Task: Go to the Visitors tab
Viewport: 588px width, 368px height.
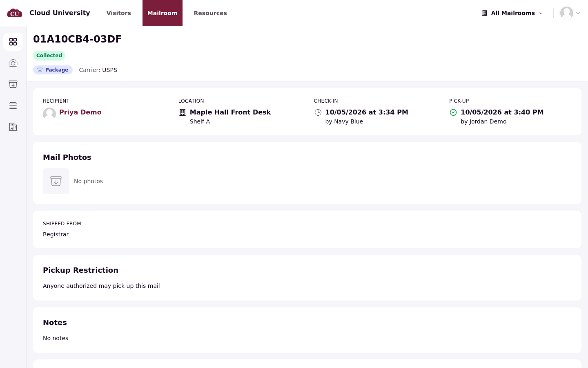Action: click(119, 13)
